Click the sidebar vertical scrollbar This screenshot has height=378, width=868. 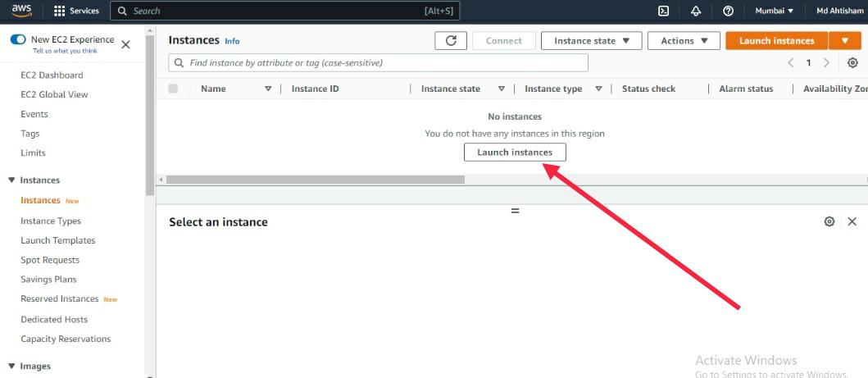tap(149, 116)
